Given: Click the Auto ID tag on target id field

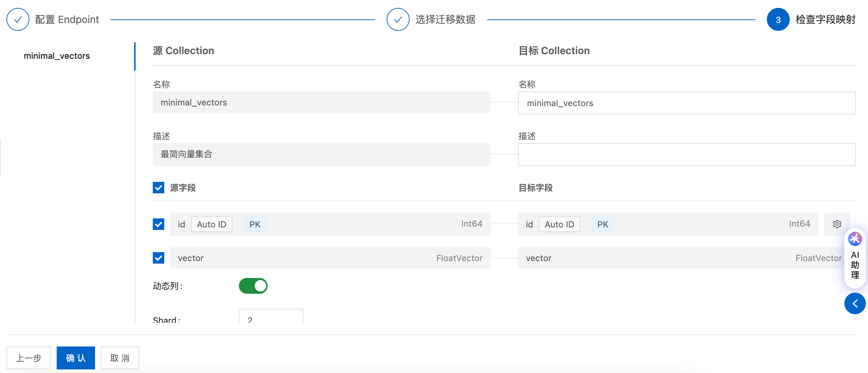Looking at the screenshot, I should [x=559, y=225].
